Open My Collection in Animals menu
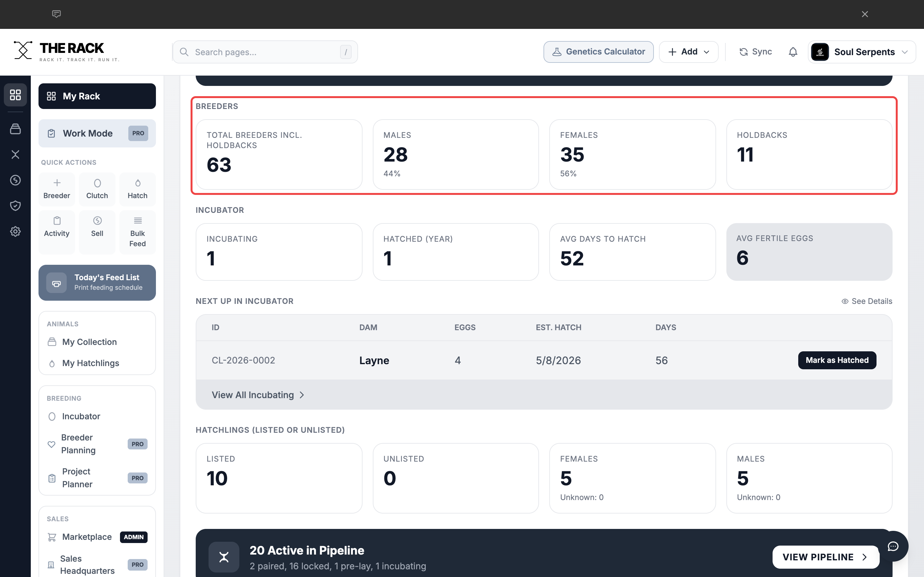The image size is (924, 577). pyautogui.click(x=89, y=342)
